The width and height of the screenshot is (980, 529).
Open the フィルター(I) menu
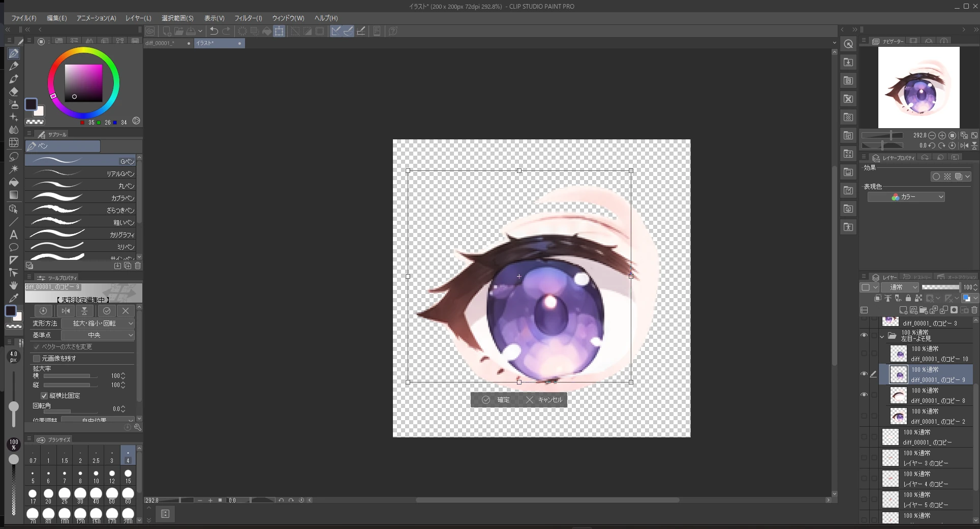(248, 18)
